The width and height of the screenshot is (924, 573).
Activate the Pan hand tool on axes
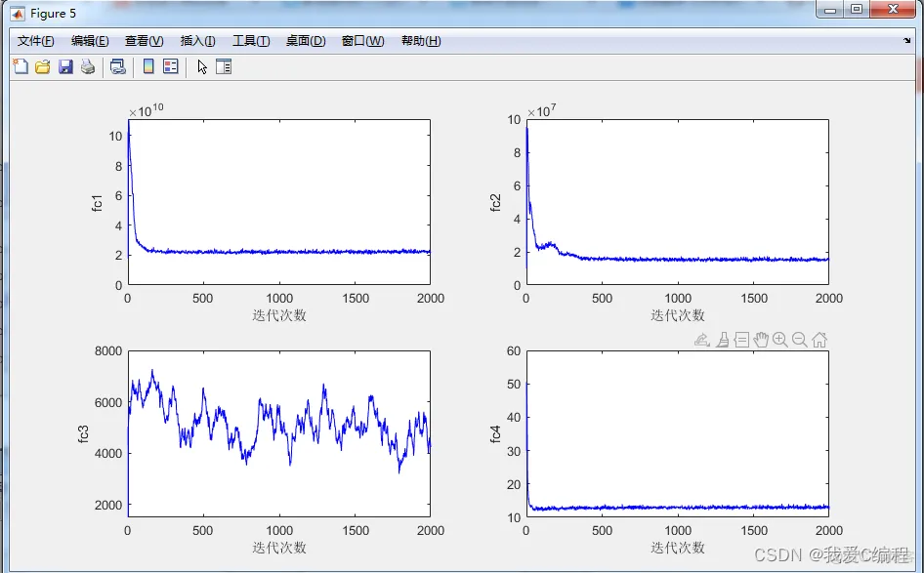point(761,340)
